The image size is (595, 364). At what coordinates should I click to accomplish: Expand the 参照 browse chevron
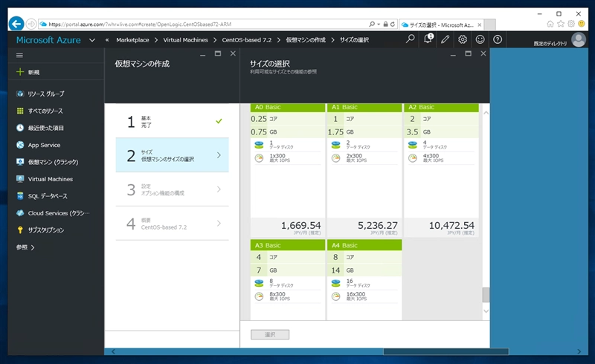(33, 247)
